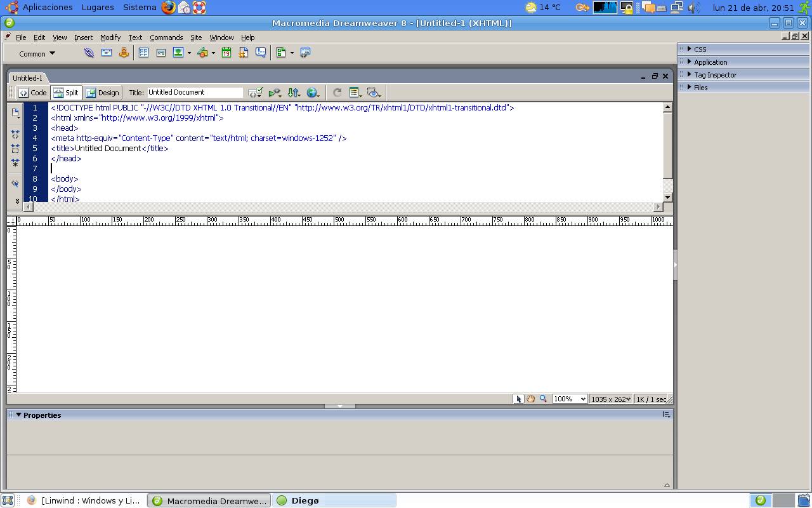Screen dimensions: 812x508
Task: Click Collapse Full Tag in coding toolbar
Action: 15,135
